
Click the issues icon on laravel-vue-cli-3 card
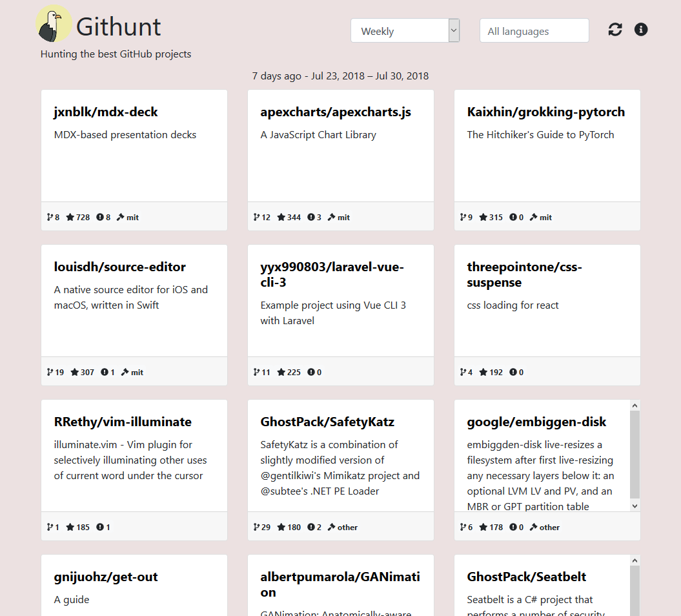311,373
